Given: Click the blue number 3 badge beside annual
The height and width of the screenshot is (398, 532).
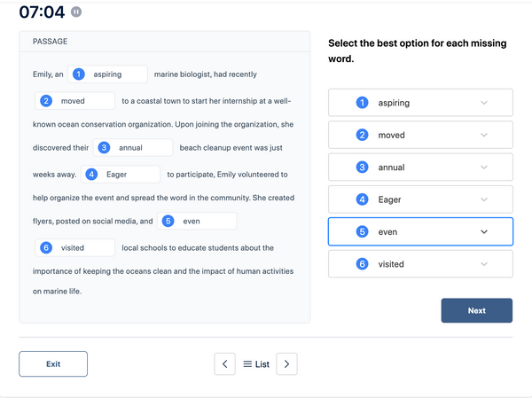Looking at the screenshot, I should pyautogui.click(x=104, y=148).
